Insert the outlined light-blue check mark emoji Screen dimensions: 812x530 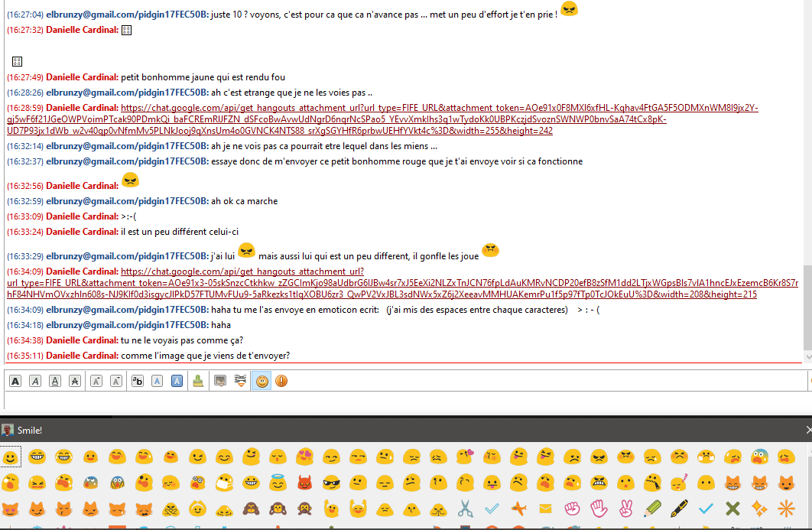coord(492,509)
